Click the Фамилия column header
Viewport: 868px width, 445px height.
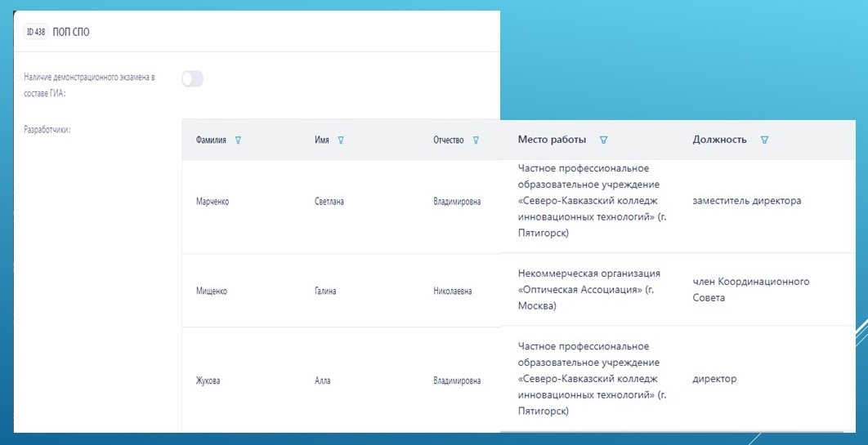click(211, 140)
